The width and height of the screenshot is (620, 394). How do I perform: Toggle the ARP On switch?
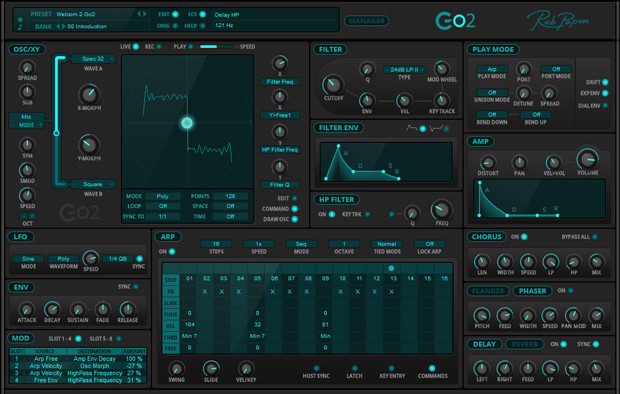[x=172, y=252]
